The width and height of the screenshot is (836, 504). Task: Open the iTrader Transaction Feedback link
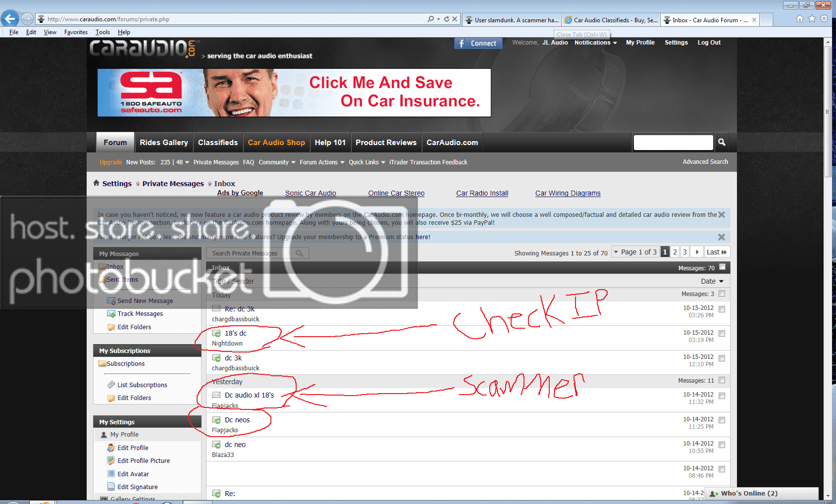point(428,162)
